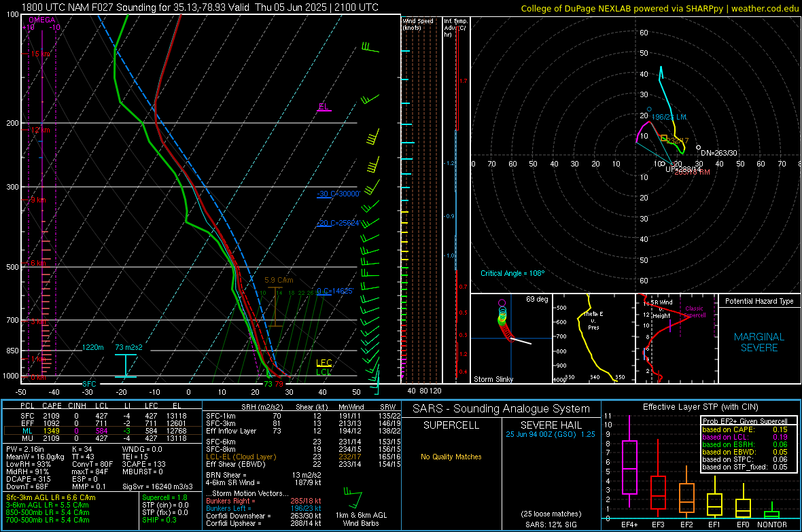Click the magenta OMEGA label
The height and width of the screenshot is (532, 802).
click(x=42, y=20)
